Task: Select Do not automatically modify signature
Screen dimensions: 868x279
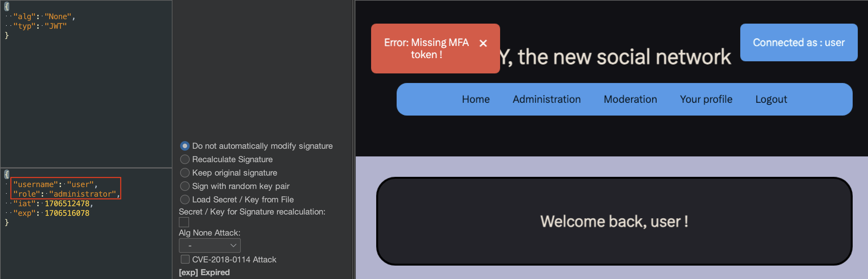Action: [x=185, y=146]
